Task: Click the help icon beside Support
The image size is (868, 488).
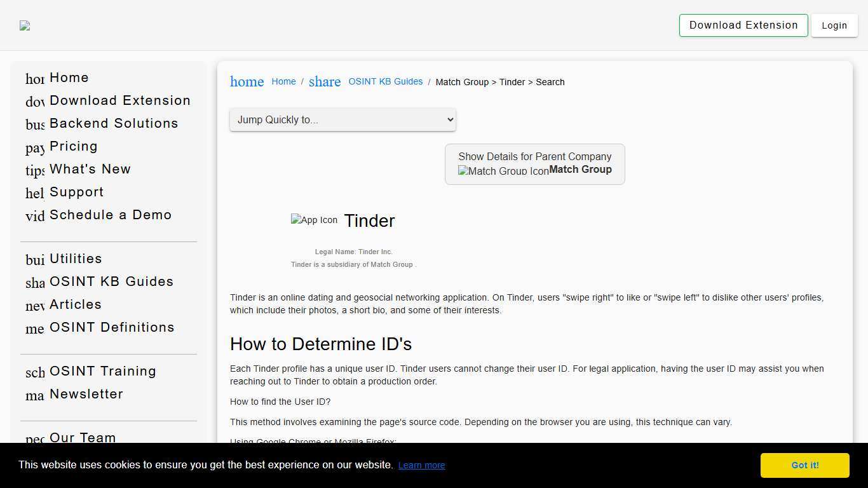Action: pyautogui.click(x=35, y=193)
